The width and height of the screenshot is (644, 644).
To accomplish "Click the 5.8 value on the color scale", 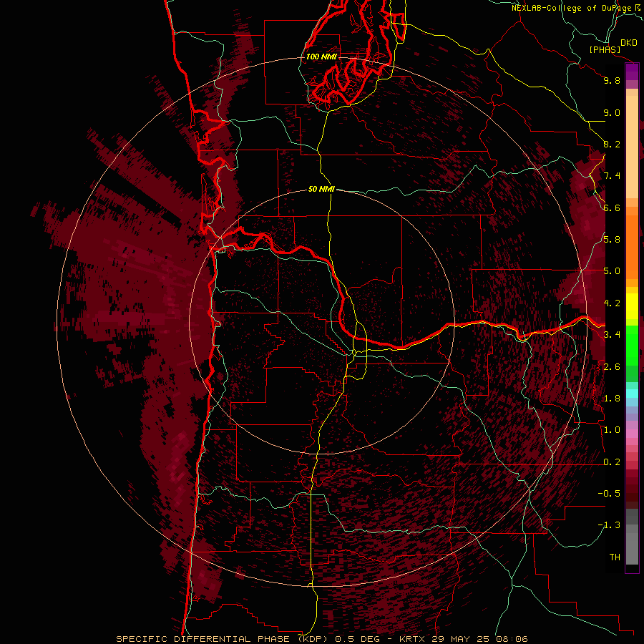I will point(612,240).
